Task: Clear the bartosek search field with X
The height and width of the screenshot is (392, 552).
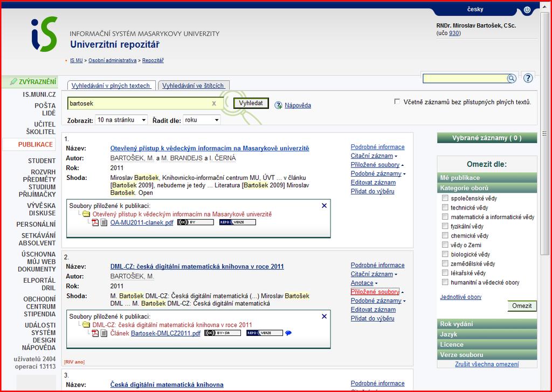Action: pos(213,103)
